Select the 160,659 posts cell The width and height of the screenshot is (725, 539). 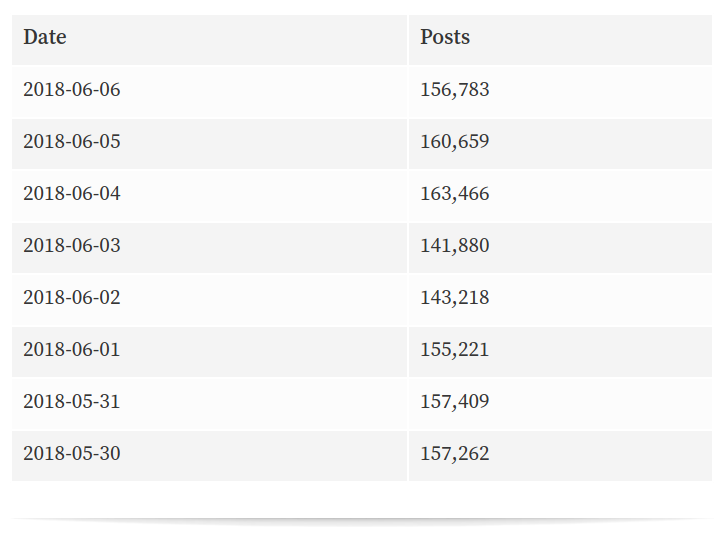560,144
